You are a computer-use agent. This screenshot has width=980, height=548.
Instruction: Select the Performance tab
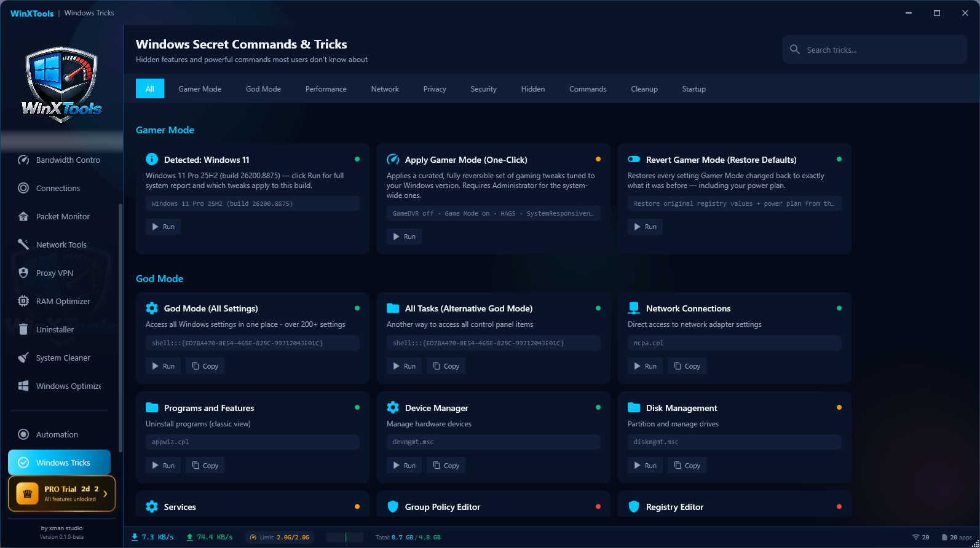click(326, 88)
